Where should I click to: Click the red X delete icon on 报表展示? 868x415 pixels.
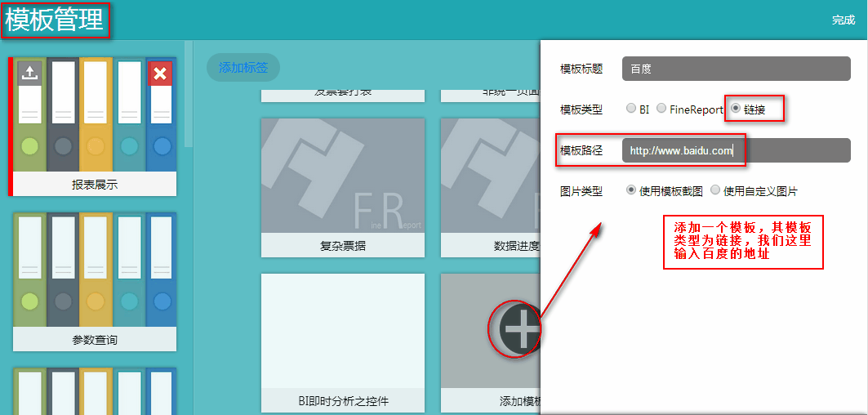pos(160,74)
